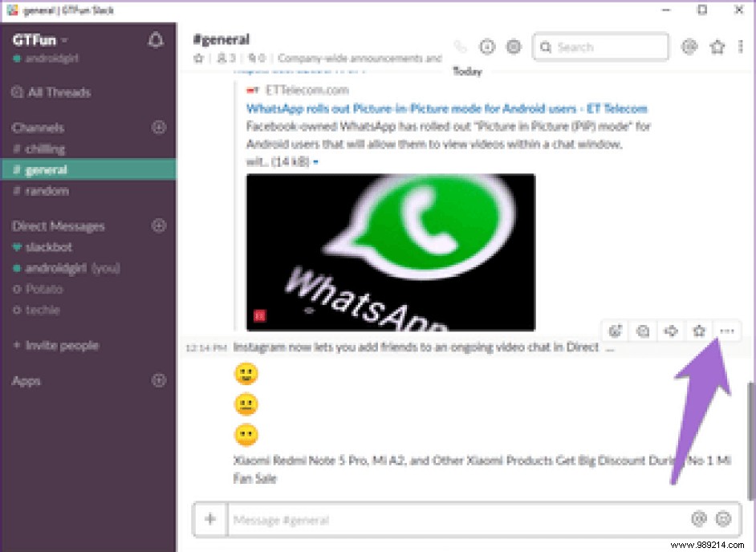Image resolution: width=756 pixels, height=552 pixels.
Task: Start a call in #general
Action: (461, 47)
